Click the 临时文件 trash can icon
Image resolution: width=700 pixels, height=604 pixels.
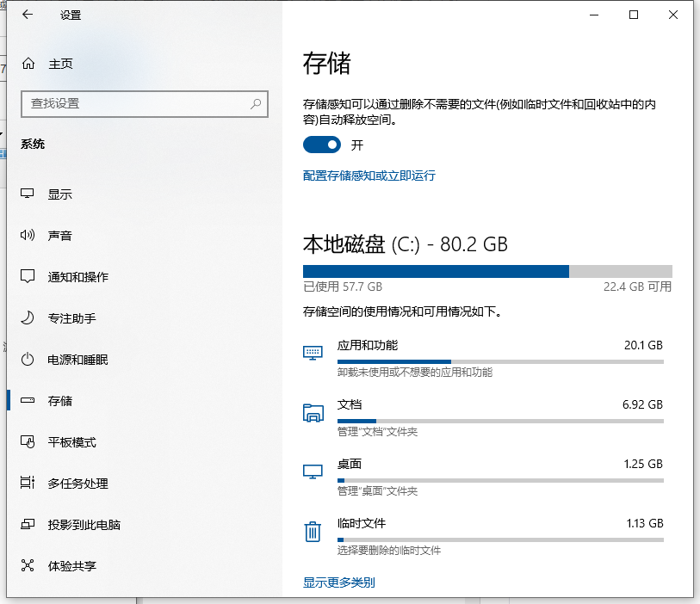[313, 532]
